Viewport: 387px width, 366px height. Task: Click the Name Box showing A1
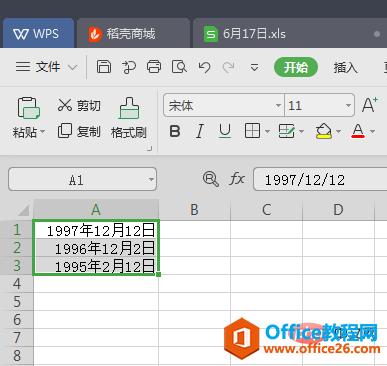[x=82, y=179]
